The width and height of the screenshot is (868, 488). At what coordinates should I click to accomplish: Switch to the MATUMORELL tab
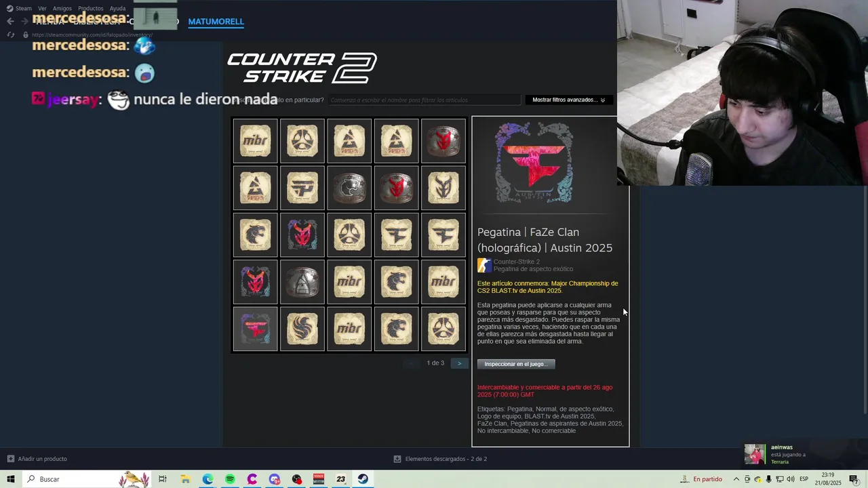216,22
